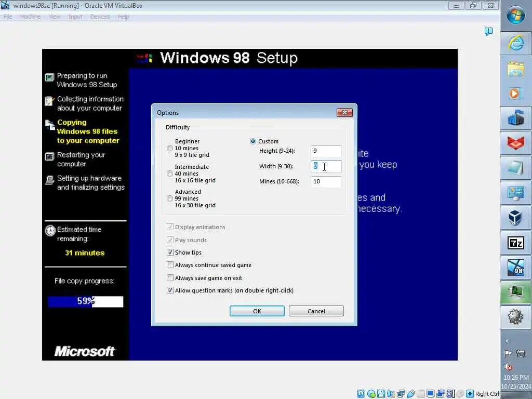Click the Height (9-24) input field
Screen dimensions: 532x399
click(326, 151)
